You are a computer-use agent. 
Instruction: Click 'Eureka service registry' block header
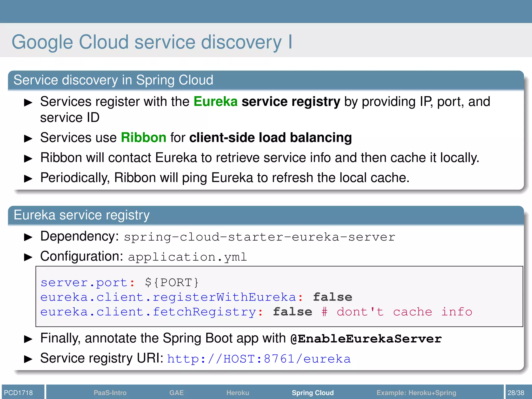click(x=266, y=215)
